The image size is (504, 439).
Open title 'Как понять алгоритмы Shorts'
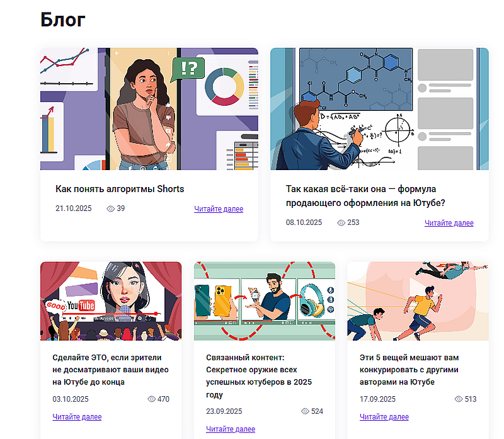coord(120,189)
